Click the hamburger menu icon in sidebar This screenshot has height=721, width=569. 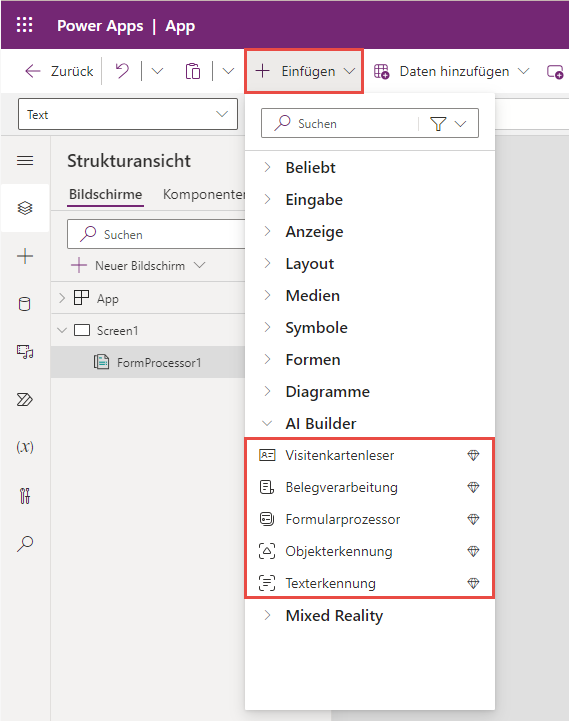pyautogui.click(x=25, y=160)
